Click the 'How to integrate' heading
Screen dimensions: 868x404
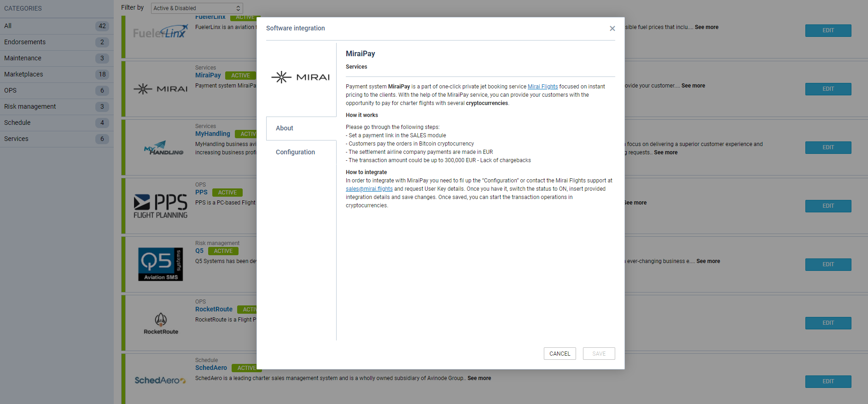(366, 172)
